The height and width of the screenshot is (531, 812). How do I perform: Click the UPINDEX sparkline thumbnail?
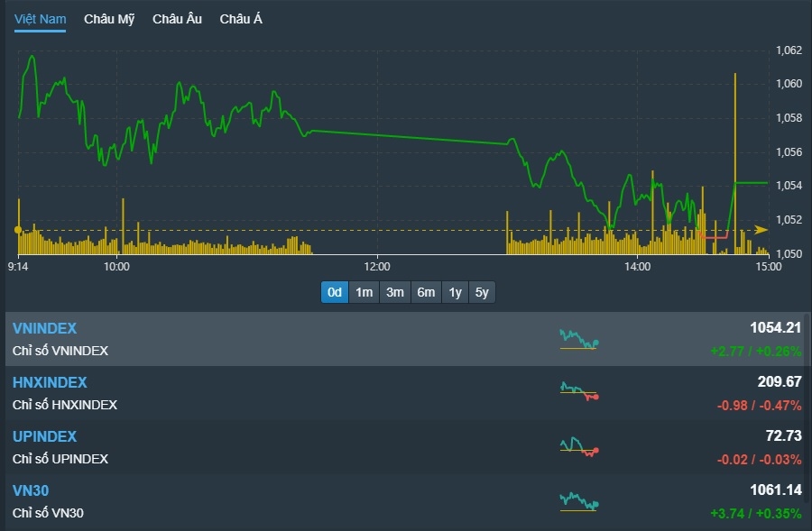(x=578, y=446)
